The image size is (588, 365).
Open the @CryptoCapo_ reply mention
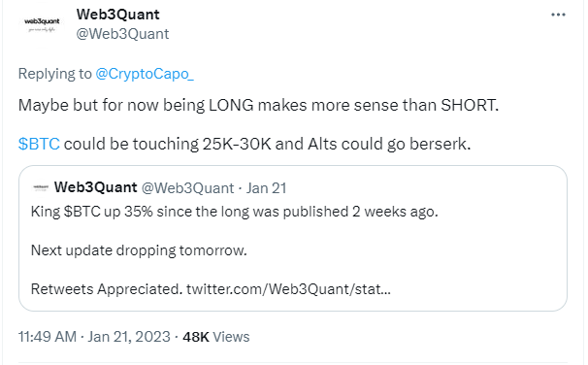tap(145, 74)
